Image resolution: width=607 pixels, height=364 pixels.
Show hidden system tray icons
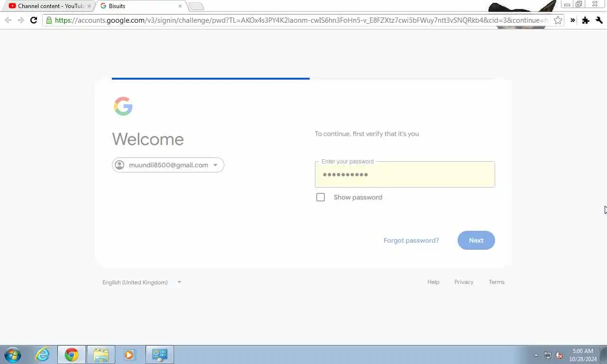pos(536,355)
